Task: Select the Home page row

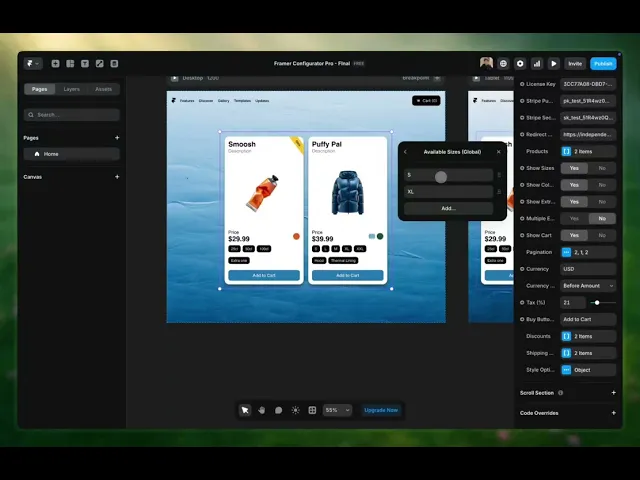Action: (72, 154)
